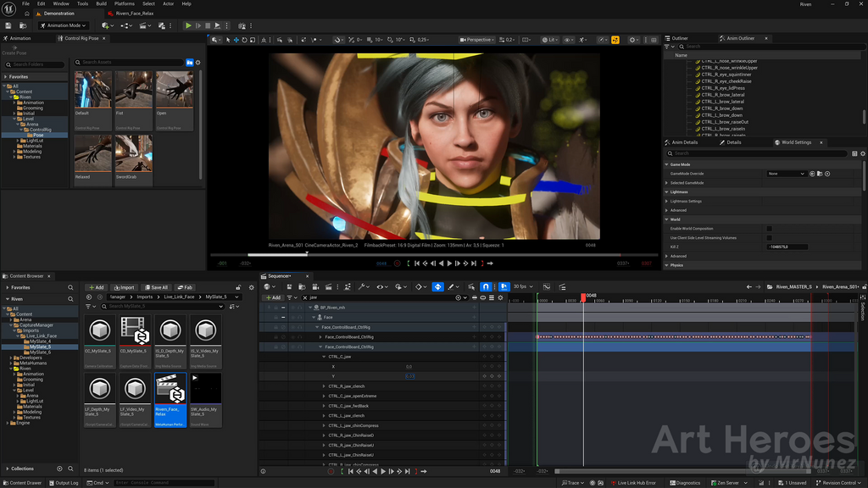Select the SwordGrab pose thumbnail
868x488 pixels.
(x=133, y=160)
